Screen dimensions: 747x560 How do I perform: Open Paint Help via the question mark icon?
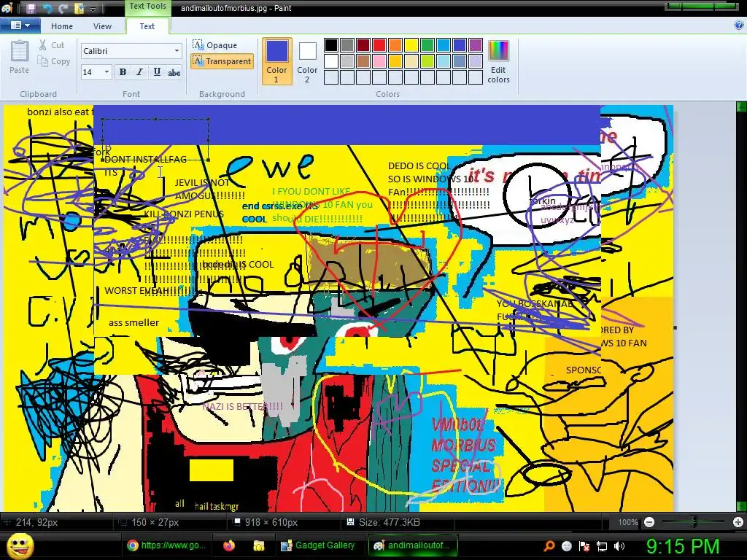(739, 26)
